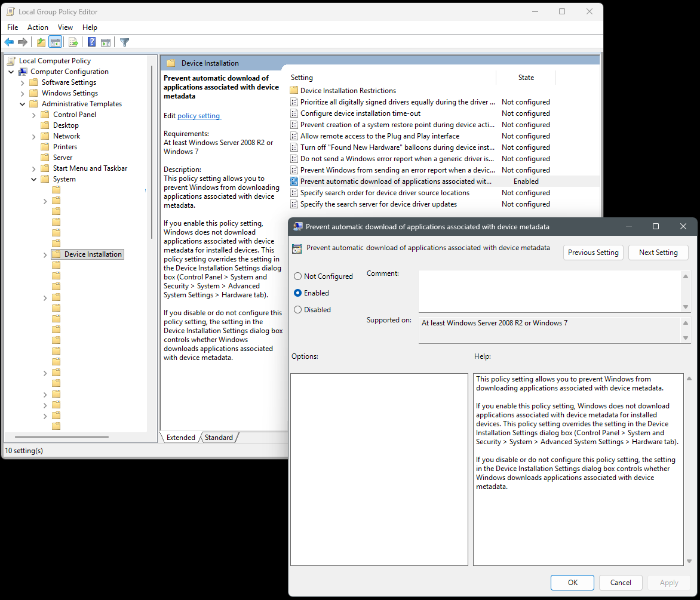The height and width of the screenshot is (600, 700).
Task: Confirm the dialog with OK
Action: [572, 583]
